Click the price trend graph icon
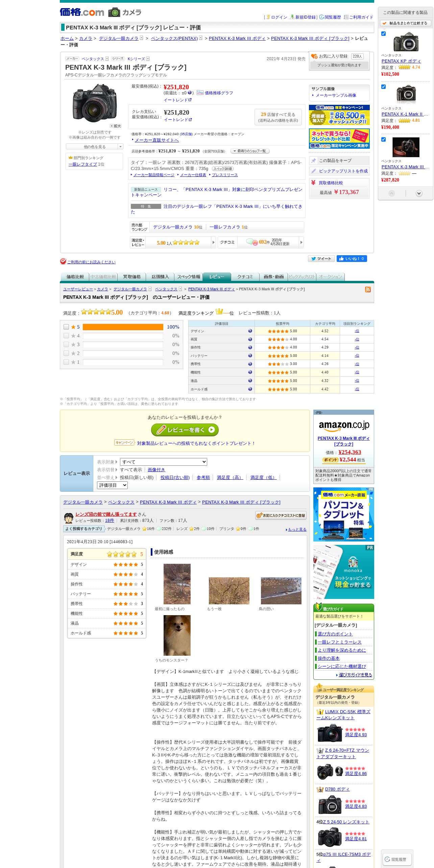 (x=200, y=93)
